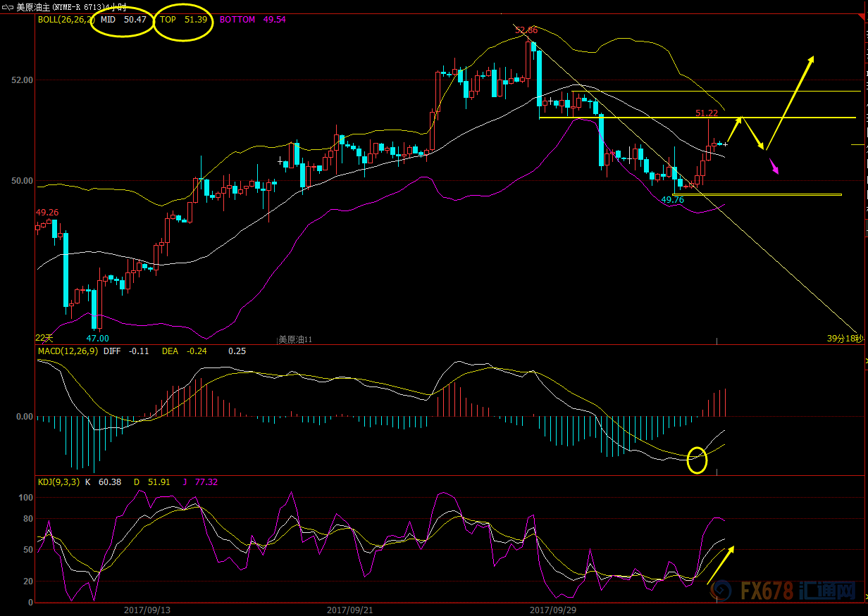Viewport: 868px width, 616px height.
Task: Select the large yellow upward arrow annotation
Action: click(x=789, y=102)
